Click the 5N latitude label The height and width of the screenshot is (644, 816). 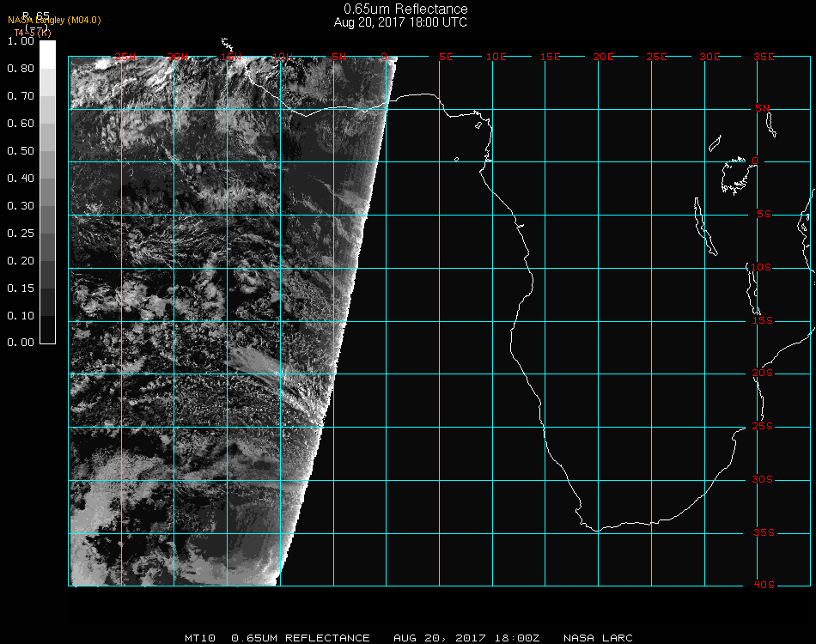(x=763, y=108)
